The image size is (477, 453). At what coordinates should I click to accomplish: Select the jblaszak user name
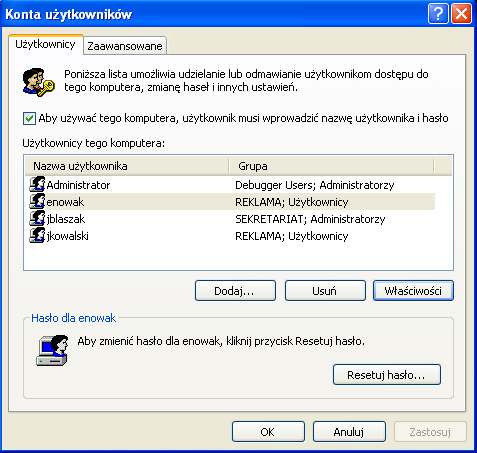(x=66, y=219)
